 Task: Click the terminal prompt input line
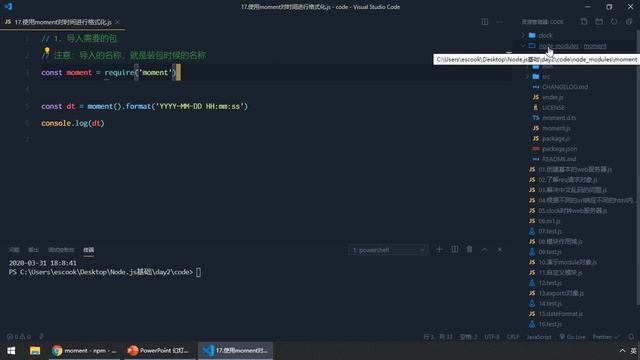coord(104,272)
